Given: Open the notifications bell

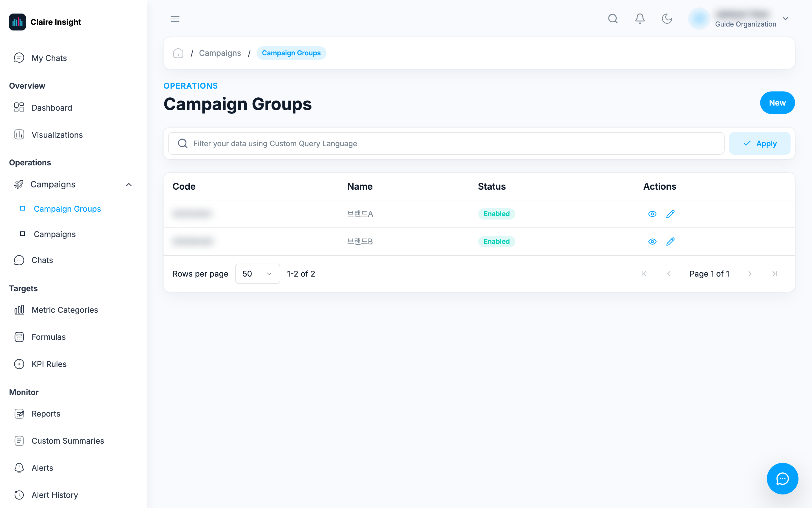Looking at the screenshot, I should [x=640, y=19].
